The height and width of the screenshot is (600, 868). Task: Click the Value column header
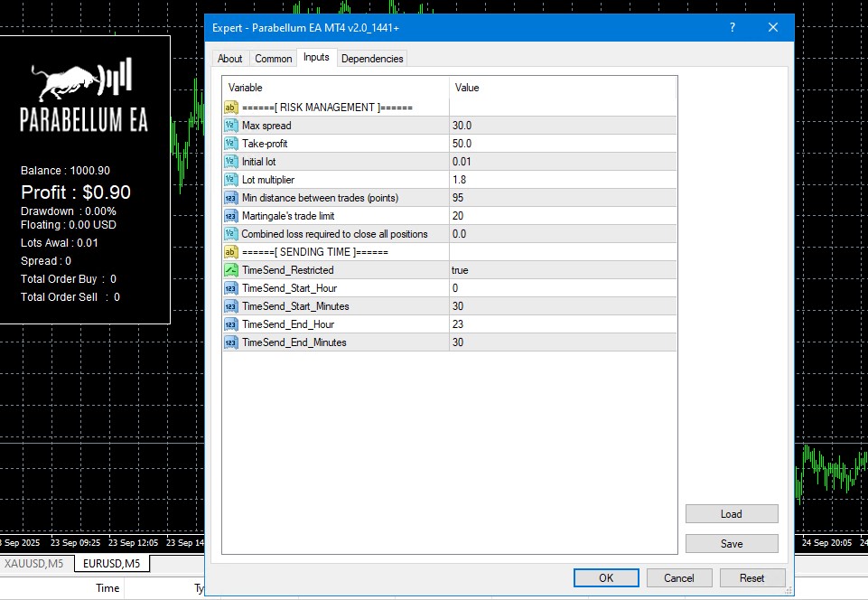pos(563,88)
